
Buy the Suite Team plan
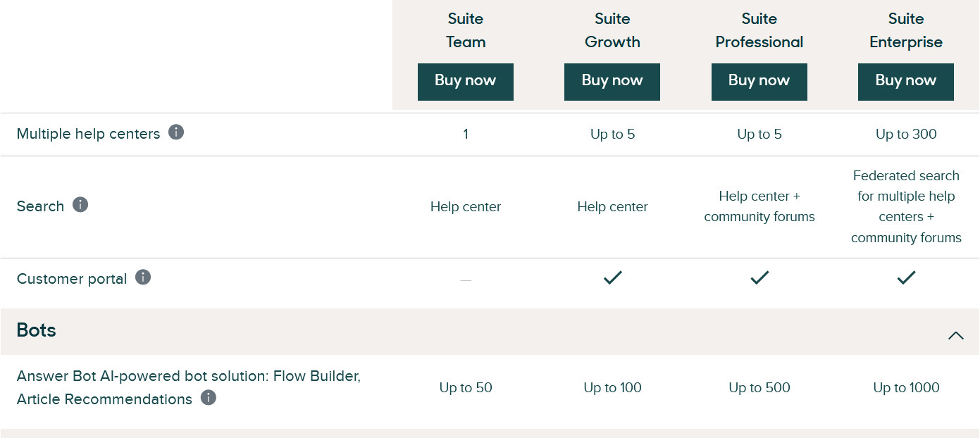coord(466,82)
